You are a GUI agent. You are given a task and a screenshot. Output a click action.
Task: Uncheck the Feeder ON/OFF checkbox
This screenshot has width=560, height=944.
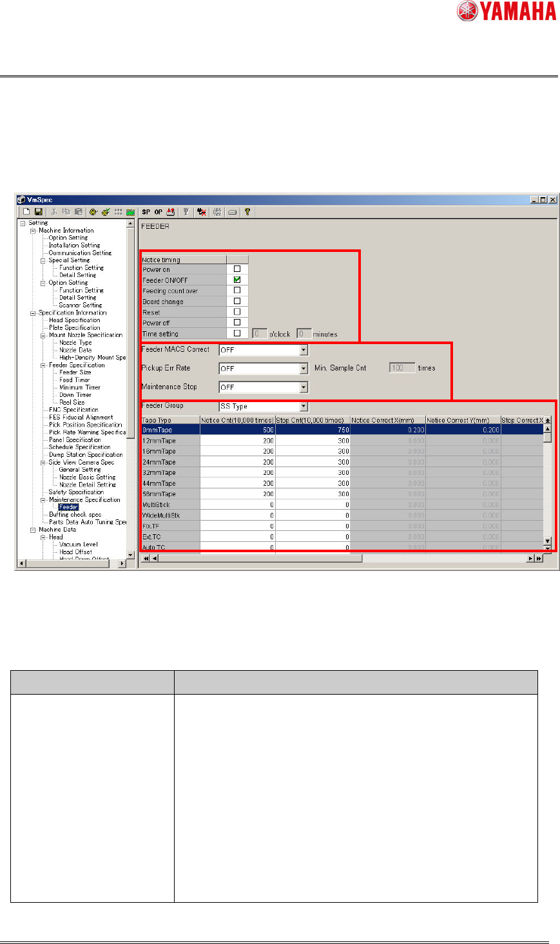click(x=237, y=280)
